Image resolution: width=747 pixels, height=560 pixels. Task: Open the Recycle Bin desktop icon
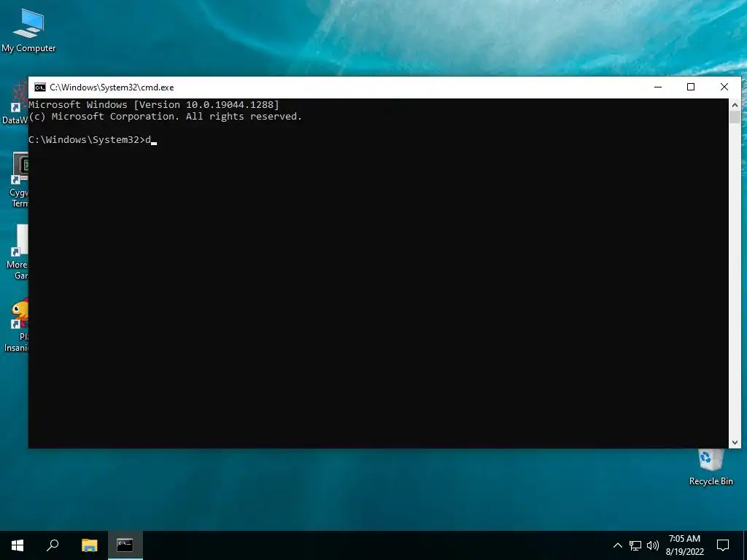[x=711, y=467]
